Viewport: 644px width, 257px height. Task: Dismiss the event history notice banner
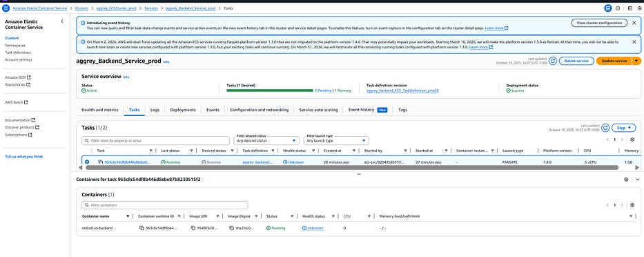634,23
